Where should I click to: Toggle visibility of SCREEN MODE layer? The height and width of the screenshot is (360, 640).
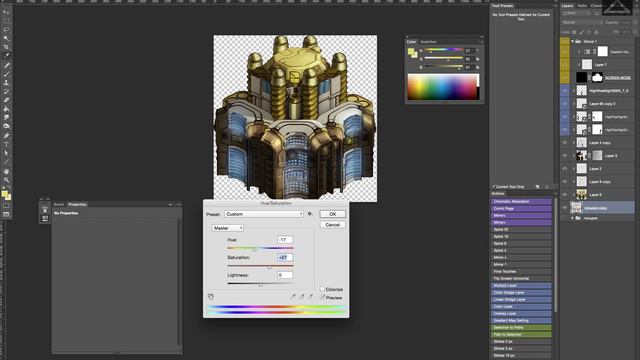(x=565, y=77)
